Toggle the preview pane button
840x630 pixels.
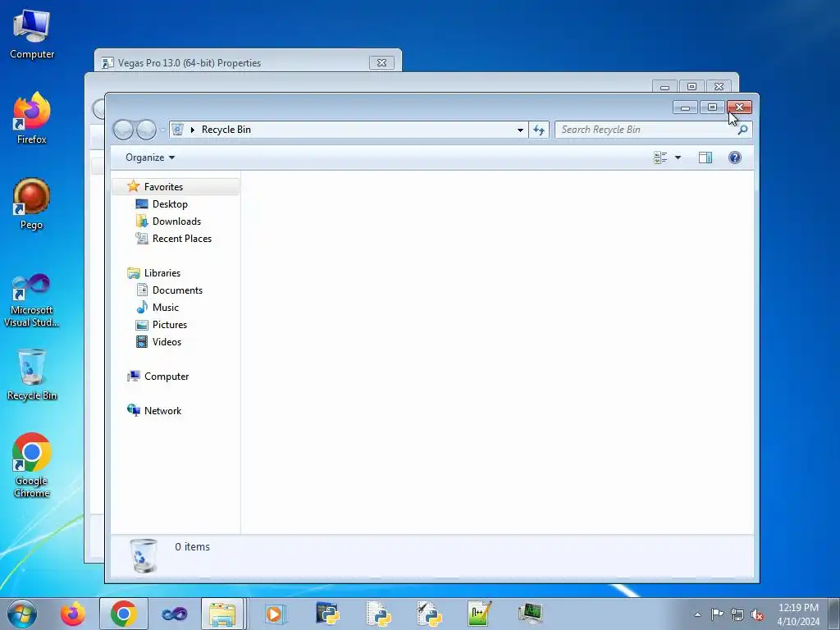tap(705, 157)
